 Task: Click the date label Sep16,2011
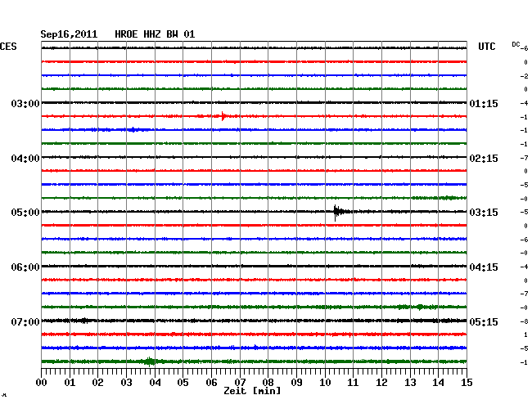[x=69, y=34]
